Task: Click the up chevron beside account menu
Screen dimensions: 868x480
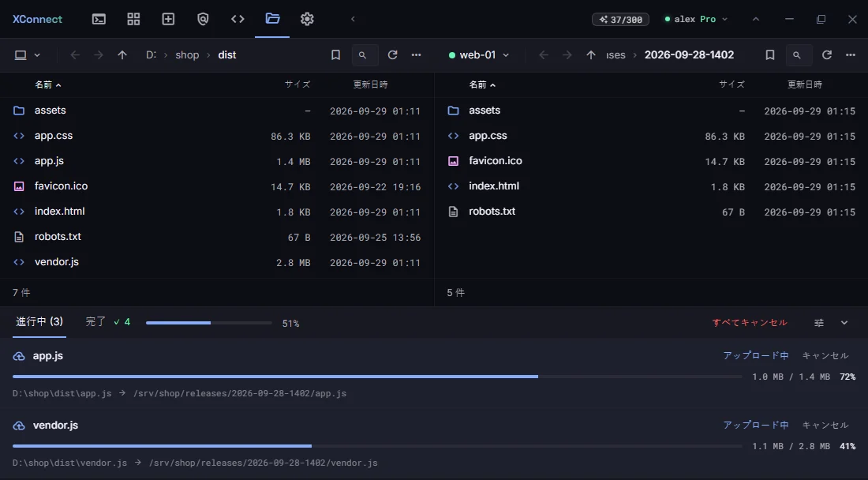Action: pyautogui.click(x=756, y=19)
